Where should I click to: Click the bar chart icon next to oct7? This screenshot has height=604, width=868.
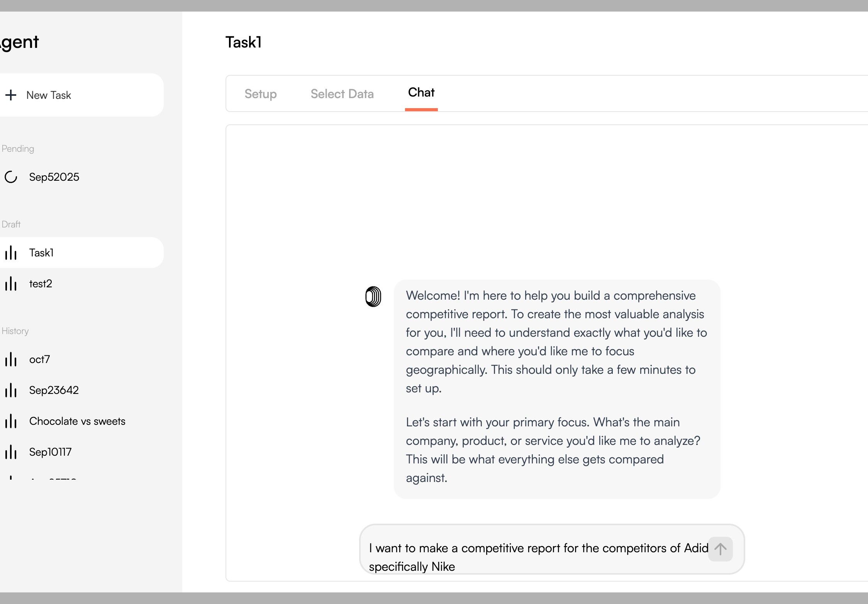[x=11, y=359]
